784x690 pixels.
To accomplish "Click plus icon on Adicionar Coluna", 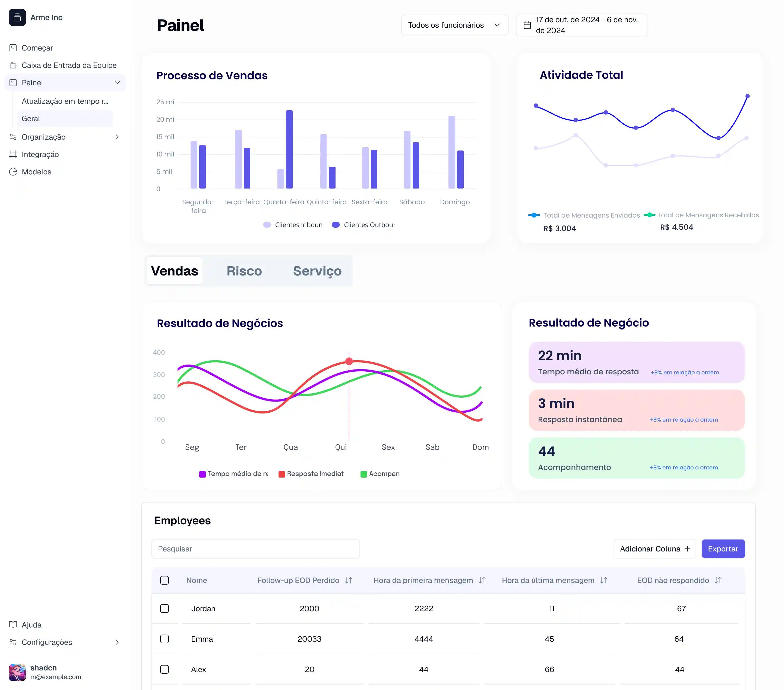I will tap(687, 549).
